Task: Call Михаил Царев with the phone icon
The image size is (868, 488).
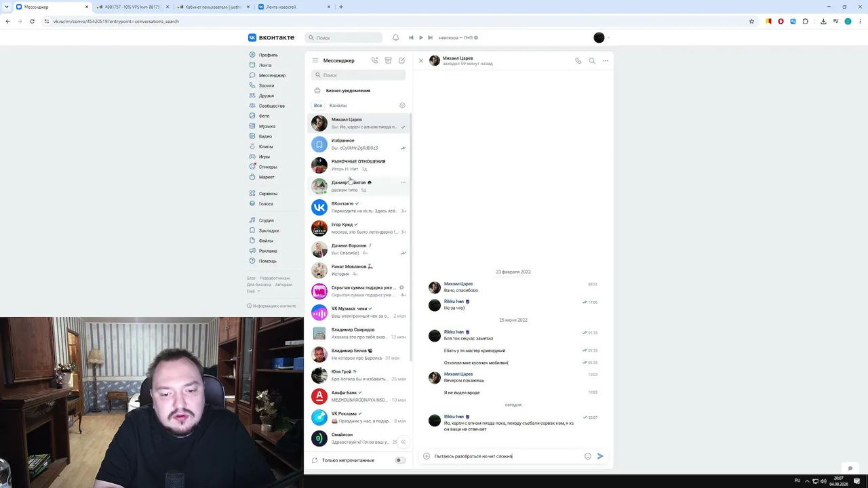Action: coord(578,61)
